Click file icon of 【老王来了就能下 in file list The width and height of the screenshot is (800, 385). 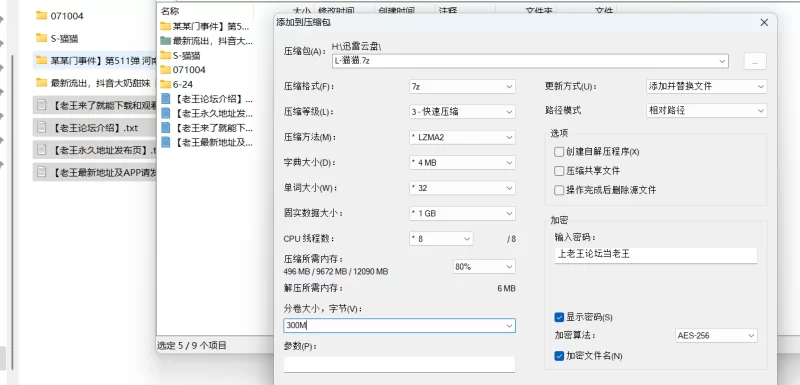point(165,127)
